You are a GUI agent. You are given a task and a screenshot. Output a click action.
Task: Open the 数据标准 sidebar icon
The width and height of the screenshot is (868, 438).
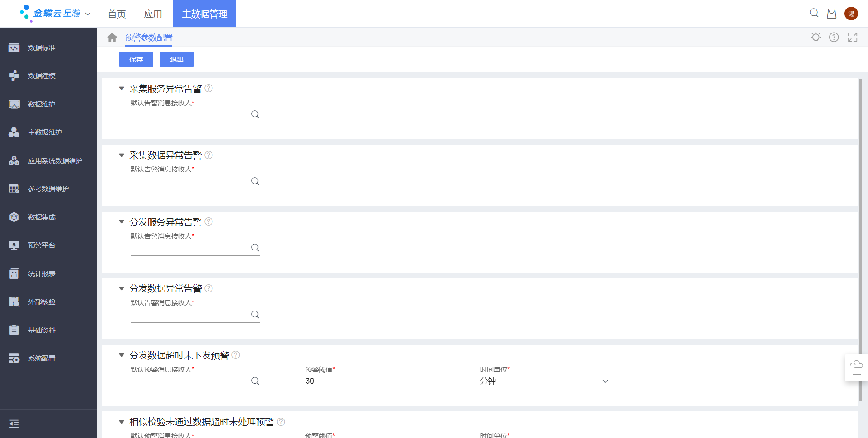coord(14,48)
